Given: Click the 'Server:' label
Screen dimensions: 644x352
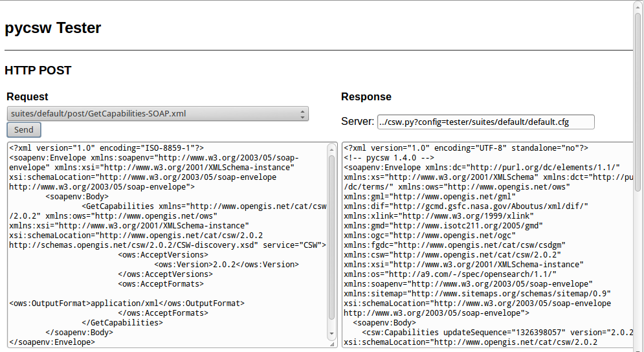Looking at the screenshot, I should 358,122.
